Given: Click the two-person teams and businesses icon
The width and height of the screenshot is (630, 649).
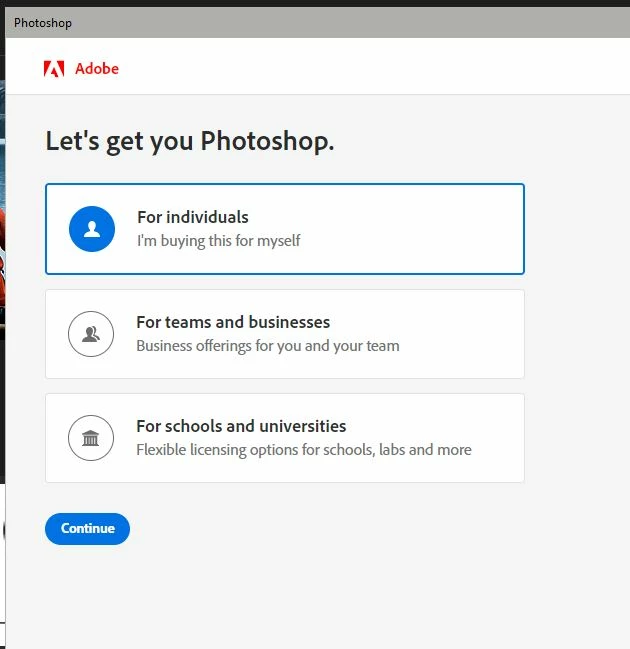Looking at the screenshot, I should [x=91, y=334].
